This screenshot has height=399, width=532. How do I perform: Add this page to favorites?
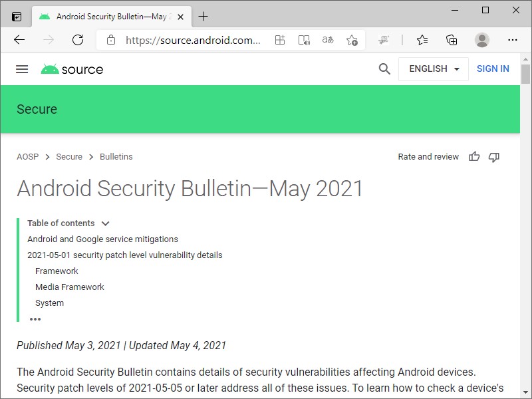tap(352, 40)
